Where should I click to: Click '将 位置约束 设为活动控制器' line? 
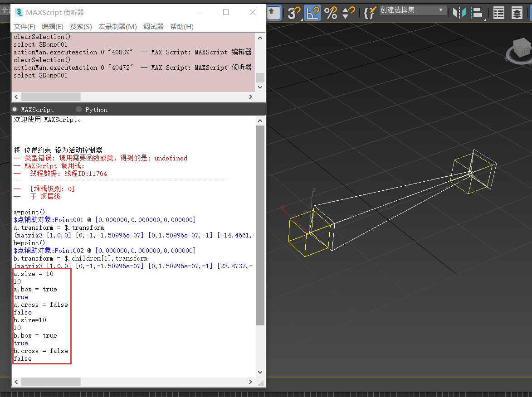pos(58,150)
